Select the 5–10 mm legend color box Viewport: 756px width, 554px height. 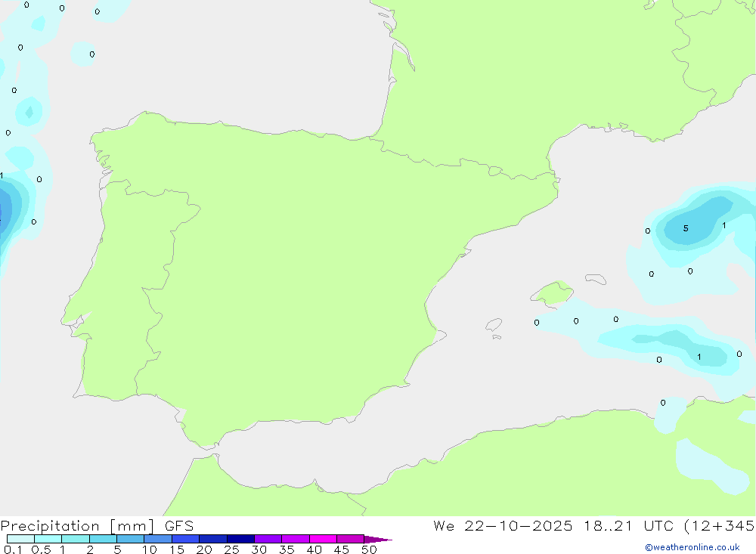[131, 539]
